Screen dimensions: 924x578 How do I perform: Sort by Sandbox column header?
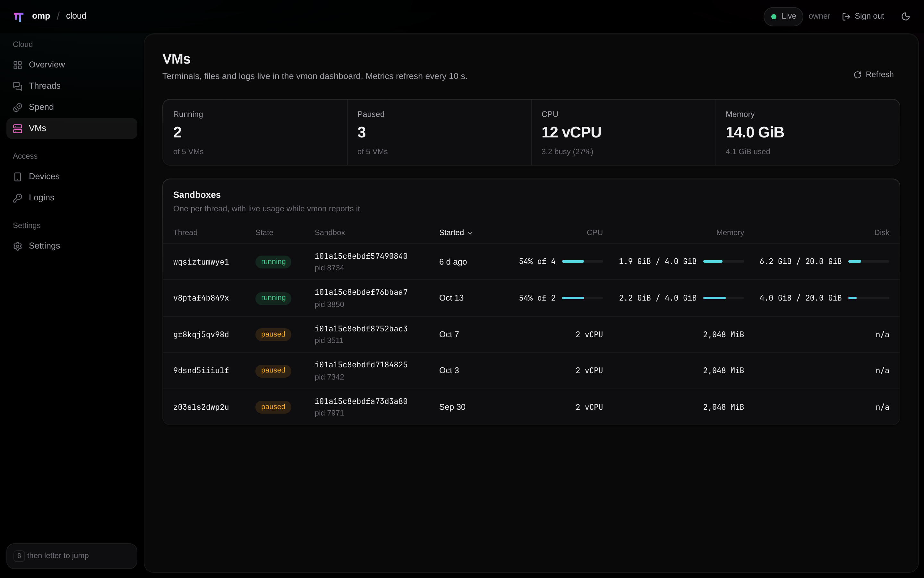[329, 232]
